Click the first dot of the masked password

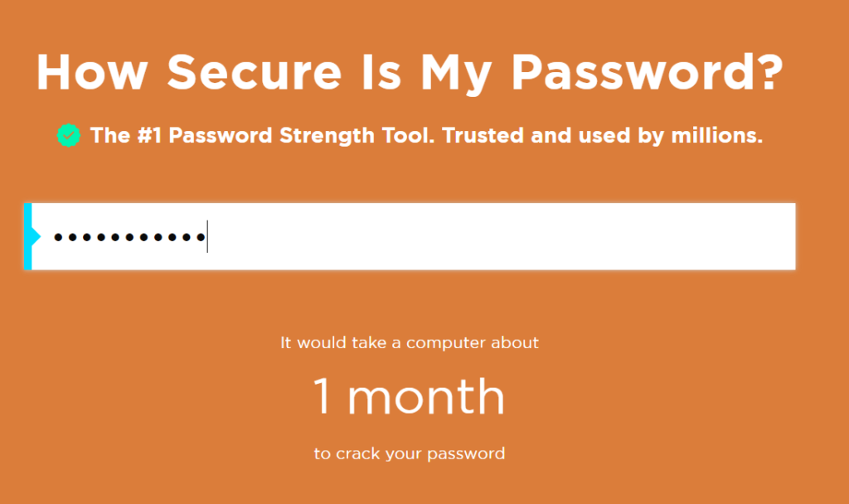pyautogui.click(x=59, y=238)
